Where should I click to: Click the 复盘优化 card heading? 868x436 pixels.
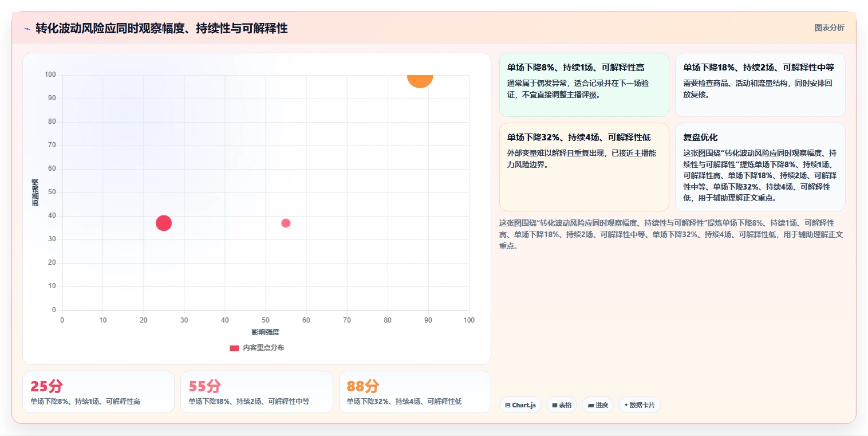pyautogui.click(x=700, y=138)
